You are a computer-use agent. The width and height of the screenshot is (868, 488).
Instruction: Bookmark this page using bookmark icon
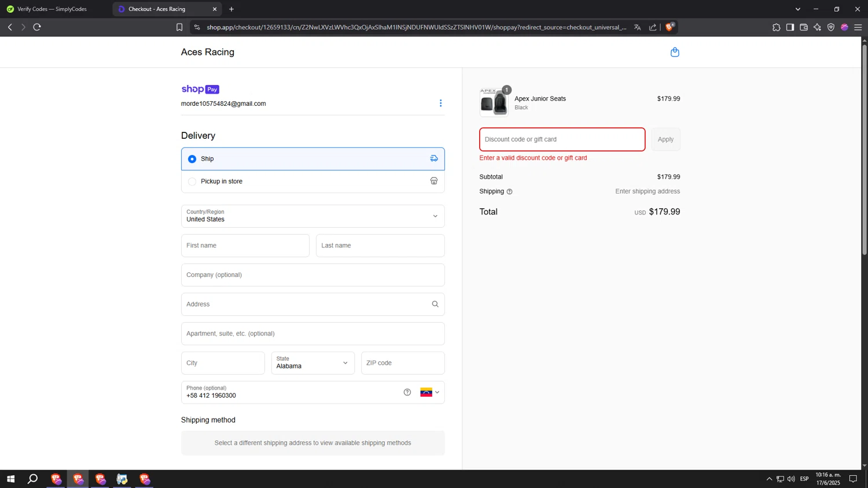click(x=179, y=27)
